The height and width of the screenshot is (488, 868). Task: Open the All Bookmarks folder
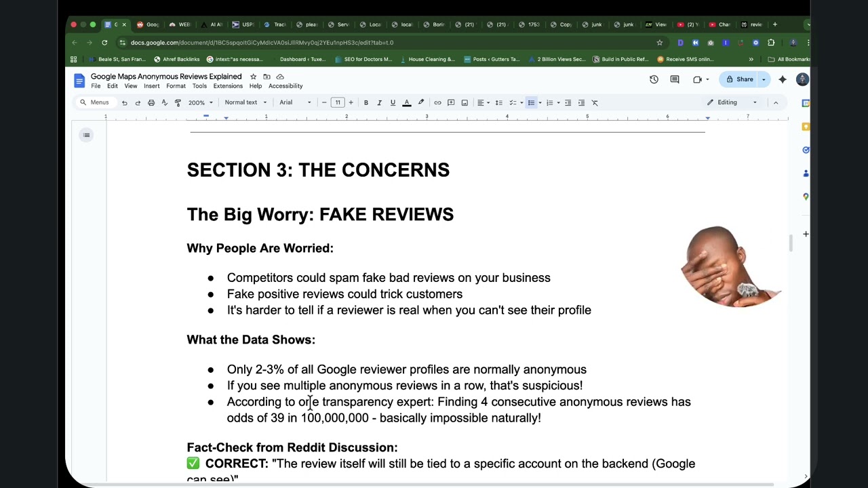[789, 59]
